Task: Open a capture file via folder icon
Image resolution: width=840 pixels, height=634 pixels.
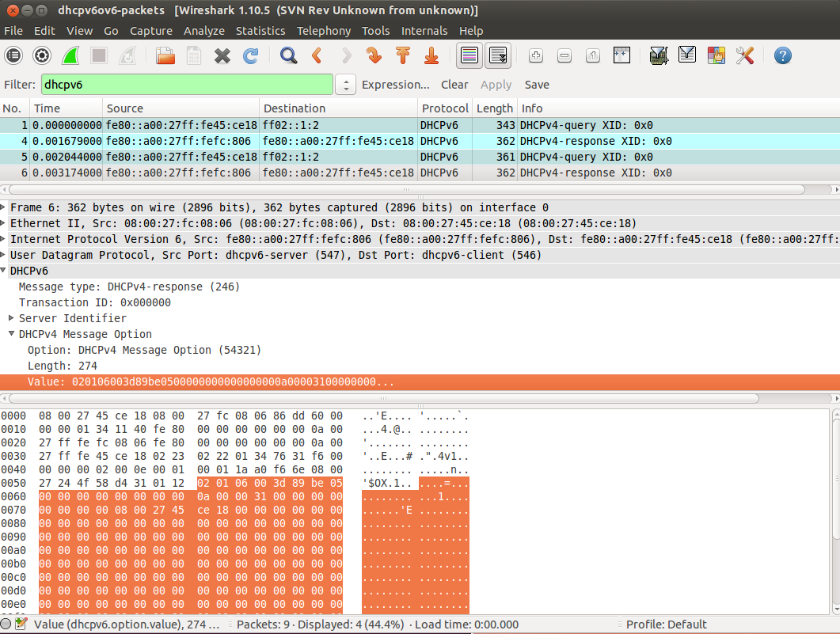Action: [165, 55]
